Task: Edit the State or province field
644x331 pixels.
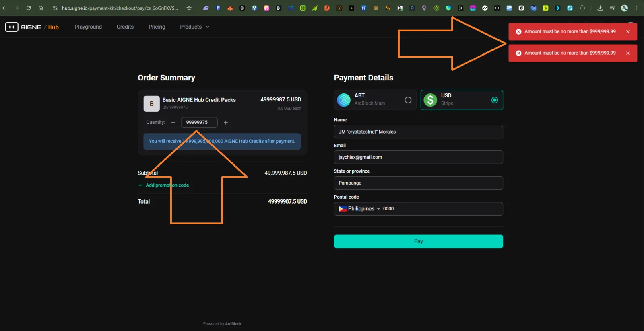Action: (x=418, y=183)
